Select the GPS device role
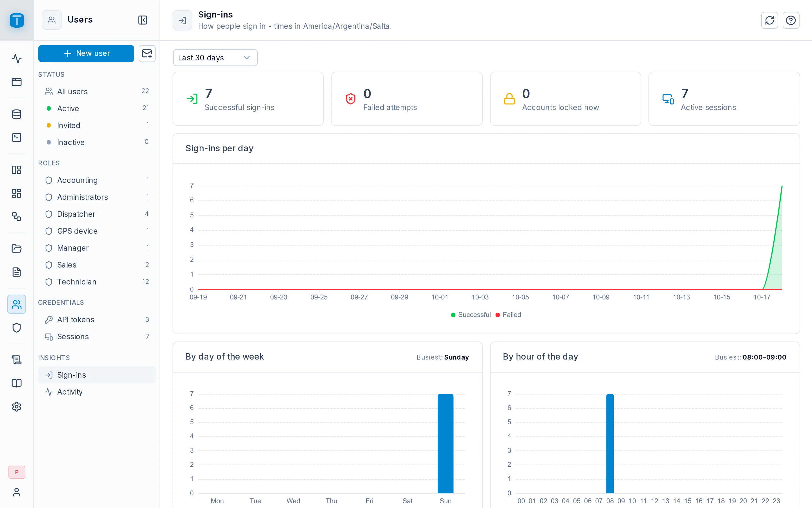The image size is (812, 508). [x=97, y=231]
